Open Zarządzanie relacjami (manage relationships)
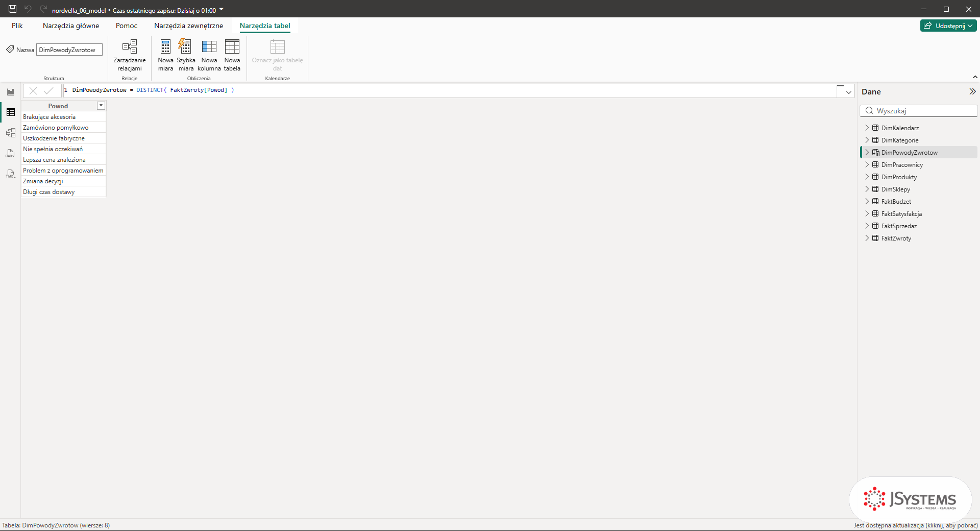Viewport: 980px width, 531px height. 130,56
